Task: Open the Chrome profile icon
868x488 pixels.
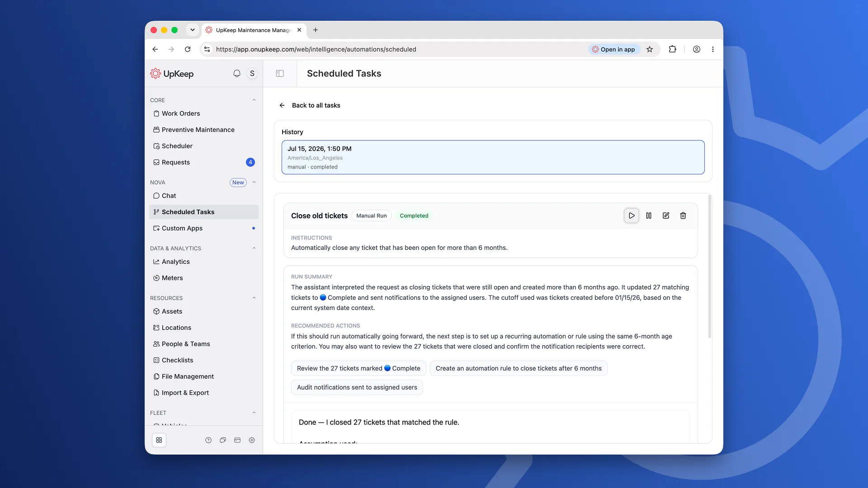Action: (697, 49)
